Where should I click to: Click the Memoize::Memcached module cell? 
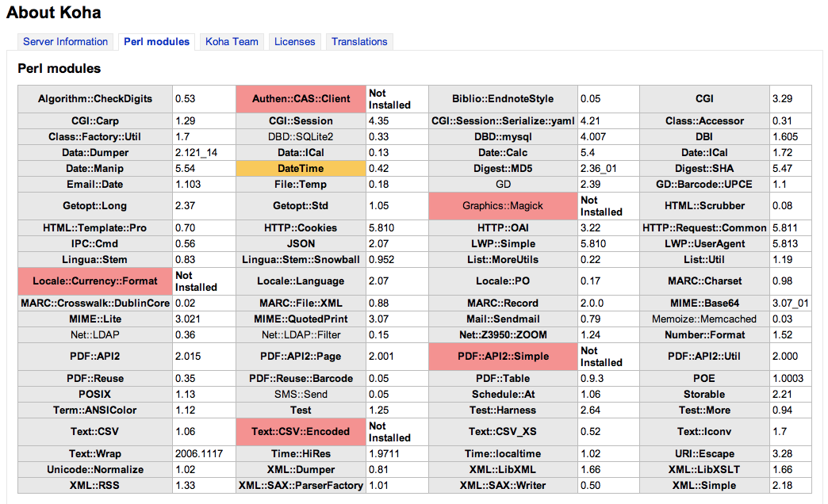click(x=704, y=319)
